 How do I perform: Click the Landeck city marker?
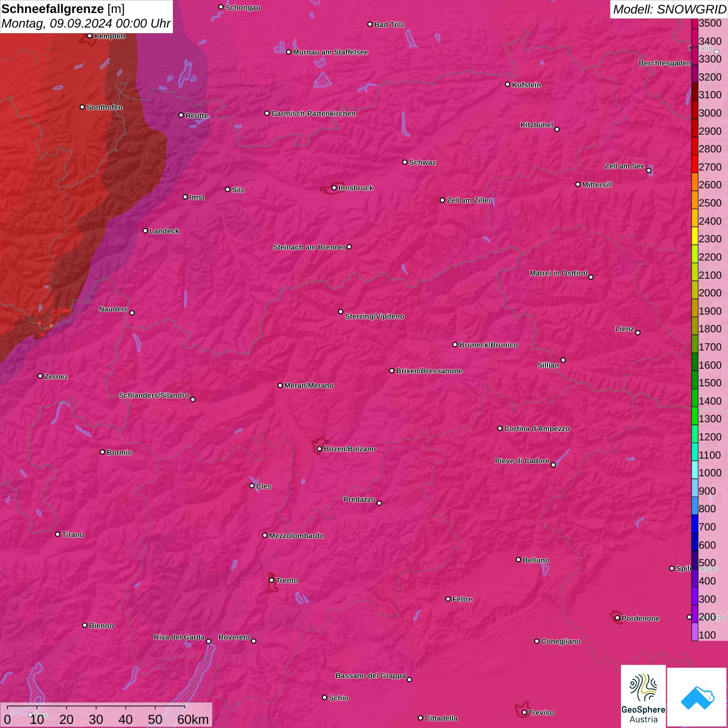[x=145, y=230]
